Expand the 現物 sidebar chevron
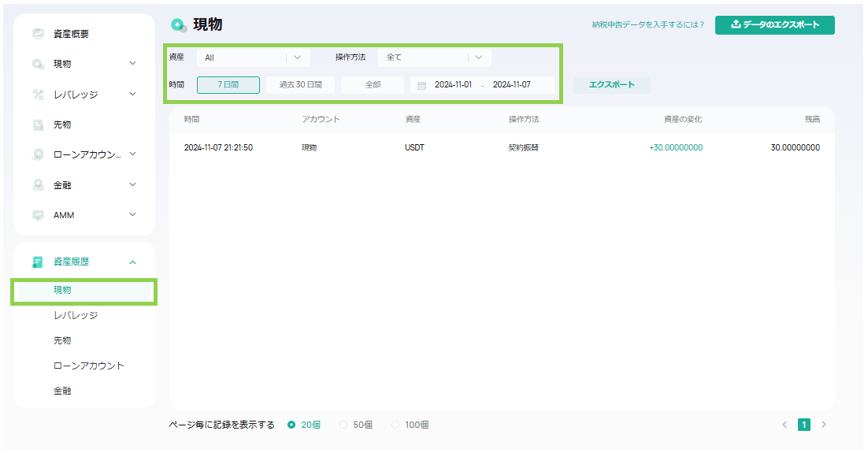The height and width of the screenshot is (453, 868). point(133,64)
